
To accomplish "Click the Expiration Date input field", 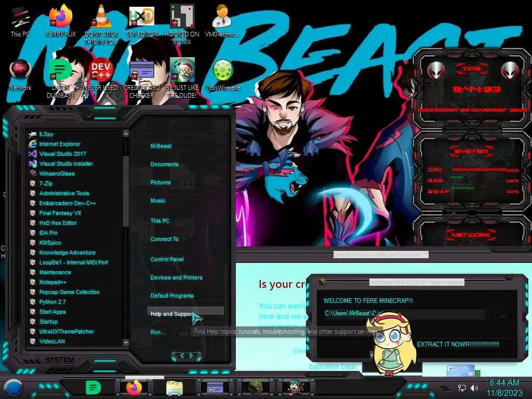I will (392, 367).
